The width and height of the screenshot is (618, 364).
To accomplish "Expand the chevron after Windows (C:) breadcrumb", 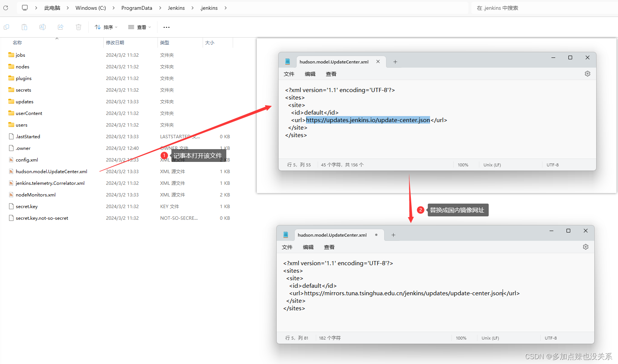I will coord(114,8).
